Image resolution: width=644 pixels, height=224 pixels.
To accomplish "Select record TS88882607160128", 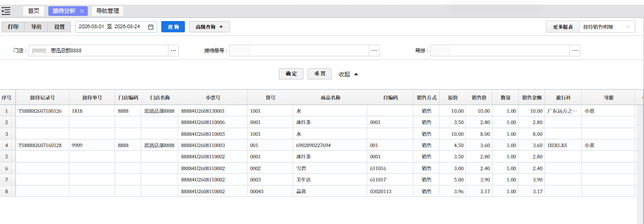I will (x=40, y=146).
